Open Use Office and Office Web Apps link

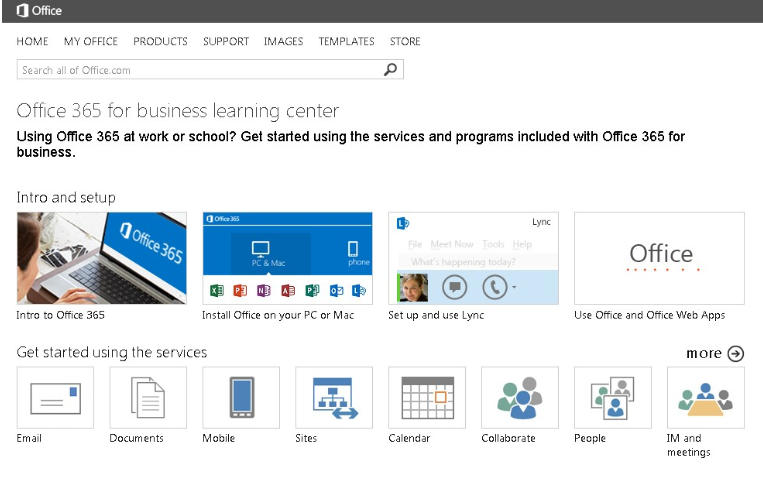click(x=650, y=315)
